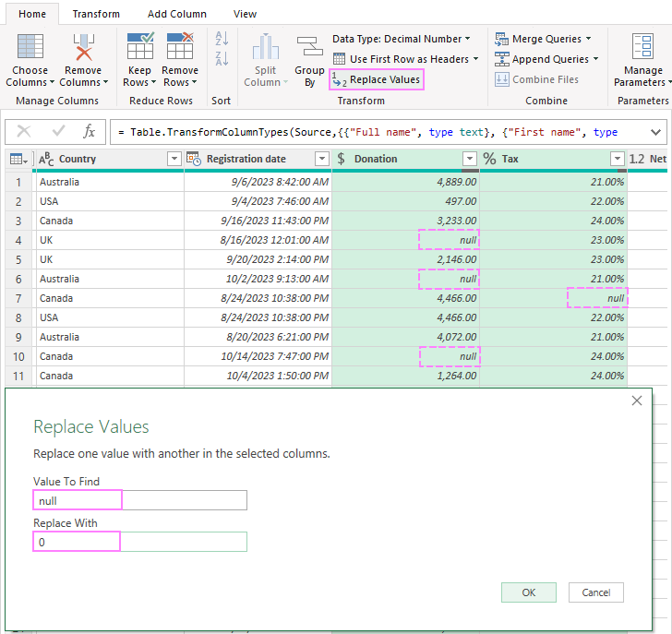Open the View ribbon tab

(x=245, y=14)
